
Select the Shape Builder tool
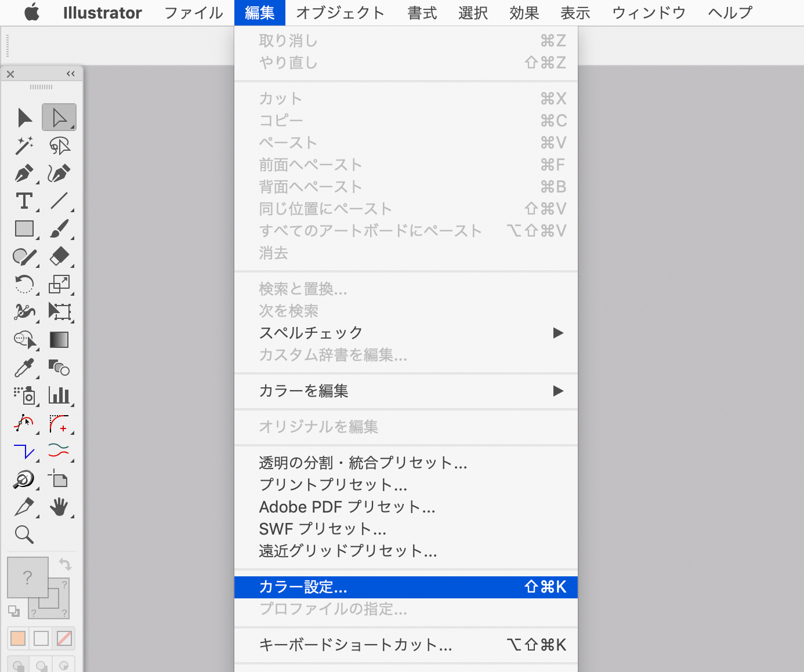pos(24,340)
